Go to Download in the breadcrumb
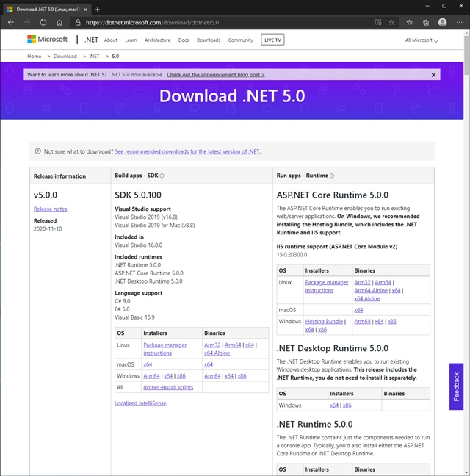 65,56
